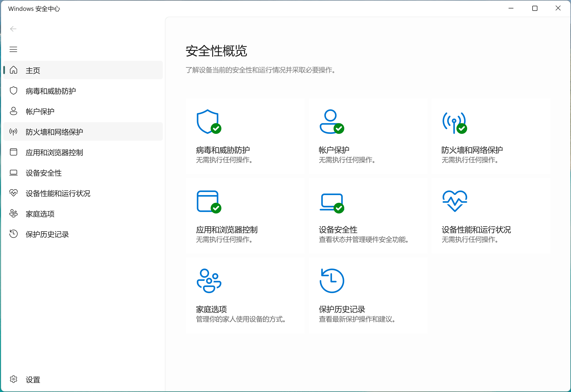Click the window icon next to 应用和浏览器控制 in sidebar
This screenshot has height=392, width=571.
pyautogui.click(x=14, y=152)
